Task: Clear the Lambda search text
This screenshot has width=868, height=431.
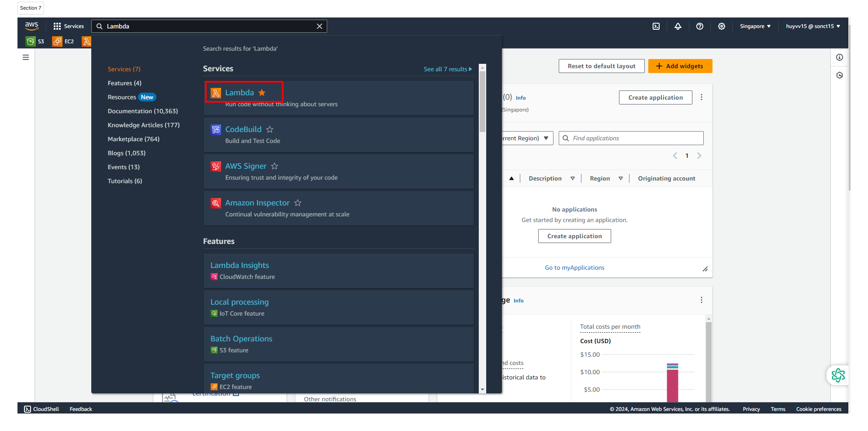Action: coord(319,26)
